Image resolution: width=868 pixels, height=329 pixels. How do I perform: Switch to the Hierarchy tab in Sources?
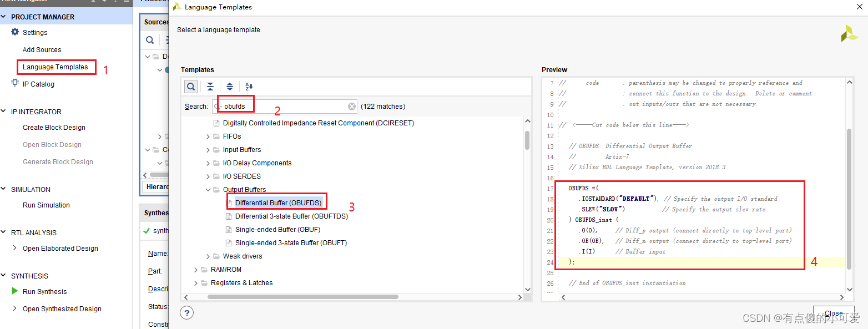(x=158, y=186)
